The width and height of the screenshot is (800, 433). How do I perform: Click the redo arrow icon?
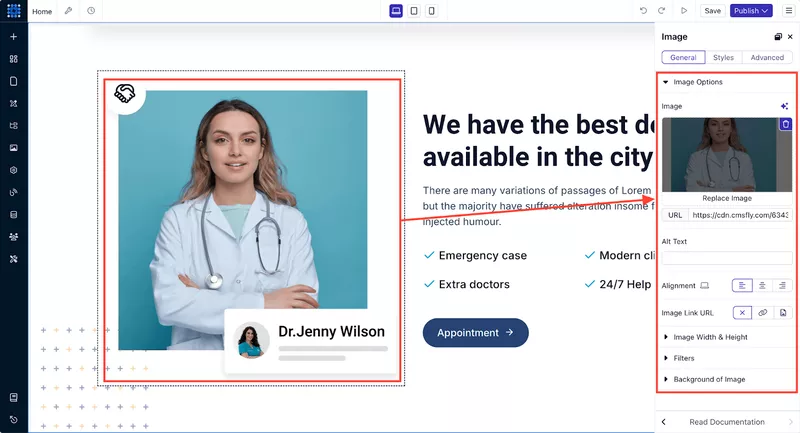661,11
